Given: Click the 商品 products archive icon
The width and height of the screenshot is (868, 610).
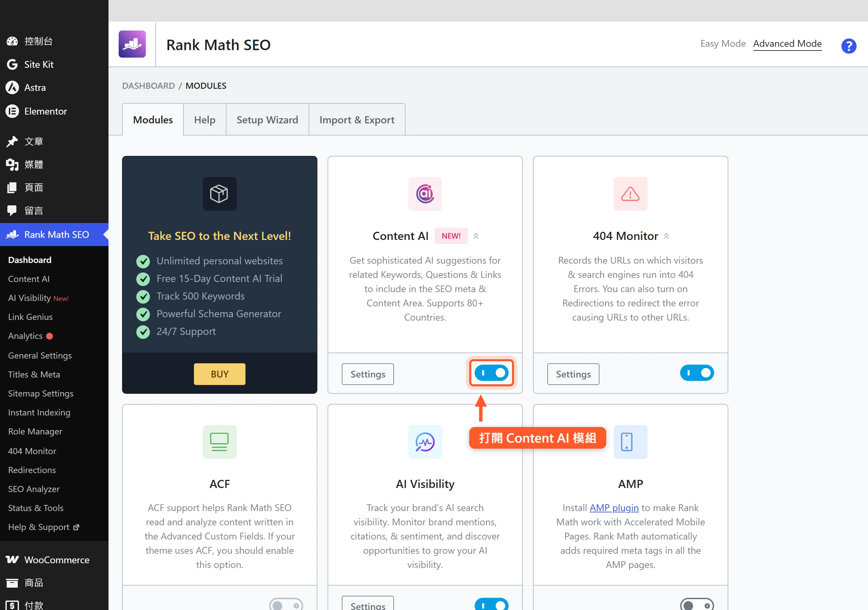Looking at the screenshot, I should tap(12, 583).
